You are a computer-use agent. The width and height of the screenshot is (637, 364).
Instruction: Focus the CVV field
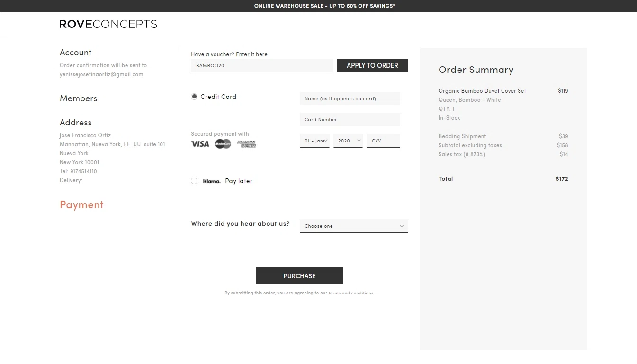pos(383,141)
